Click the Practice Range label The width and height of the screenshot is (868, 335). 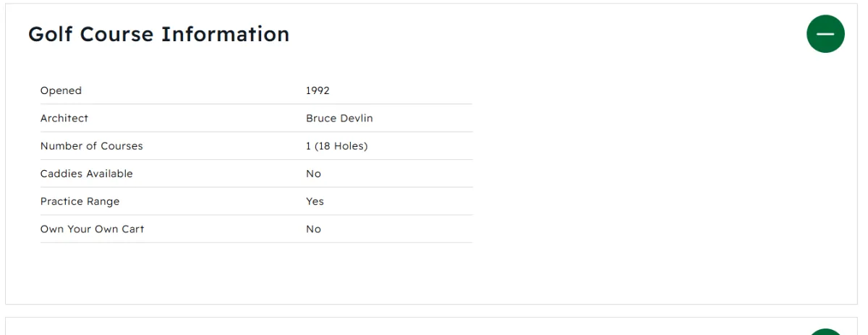click(80, 201)
